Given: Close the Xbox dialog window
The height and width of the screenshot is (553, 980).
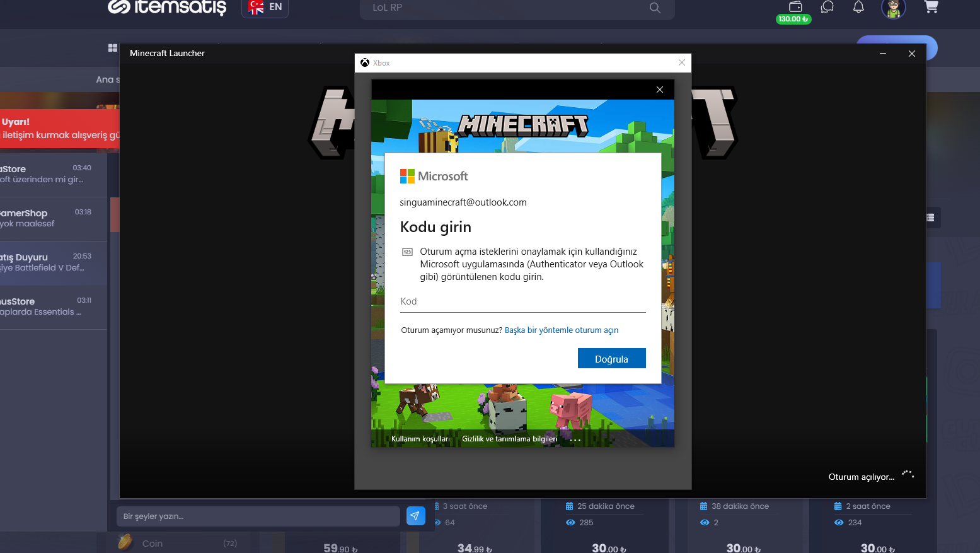Looking at the screenshot, I should (682, 62).
